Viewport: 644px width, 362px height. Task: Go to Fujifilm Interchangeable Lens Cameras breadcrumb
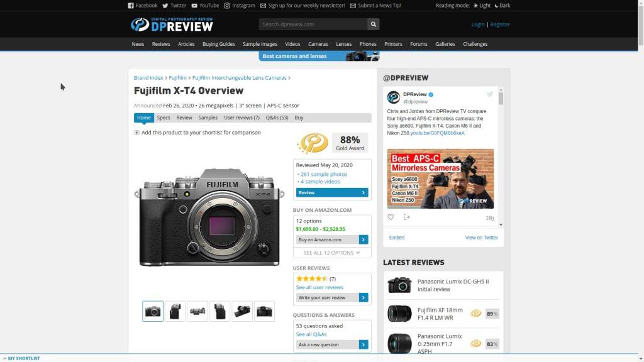click(239, 77)
